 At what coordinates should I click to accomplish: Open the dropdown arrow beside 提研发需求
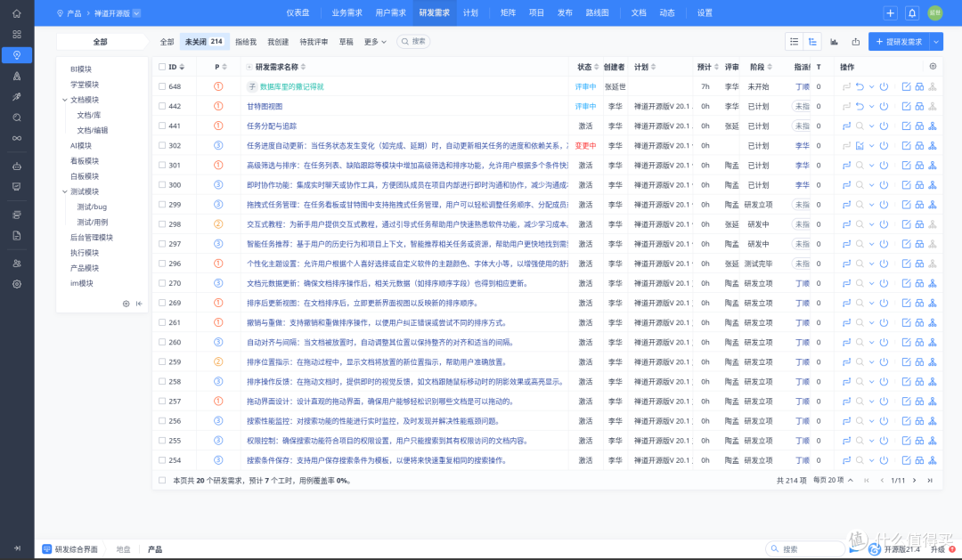point(936,42)
